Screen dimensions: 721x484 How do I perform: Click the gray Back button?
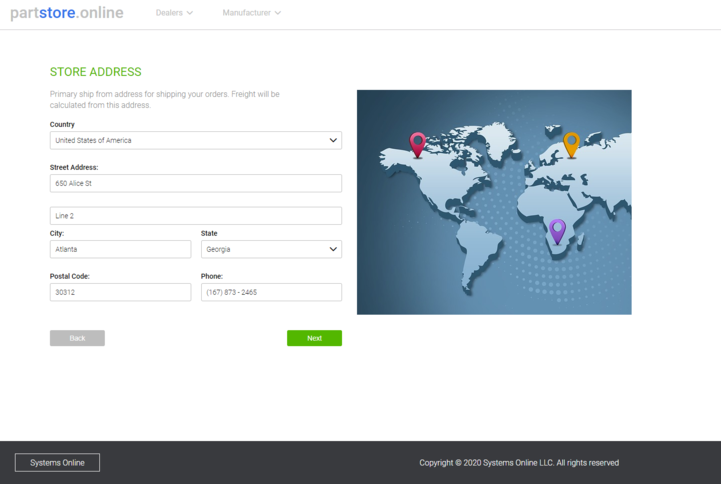point(77,338)
